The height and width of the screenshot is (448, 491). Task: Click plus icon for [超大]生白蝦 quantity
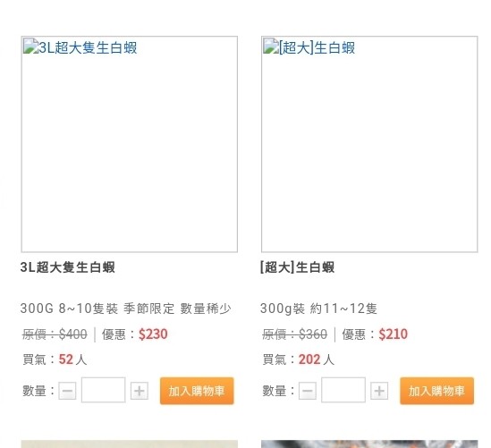tap(379, 391)
